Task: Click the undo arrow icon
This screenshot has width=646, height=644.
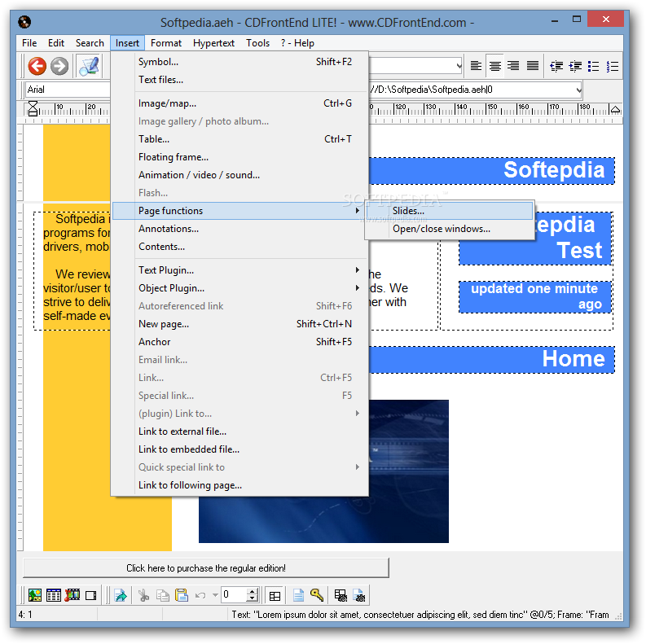Action: click(200, 595)
